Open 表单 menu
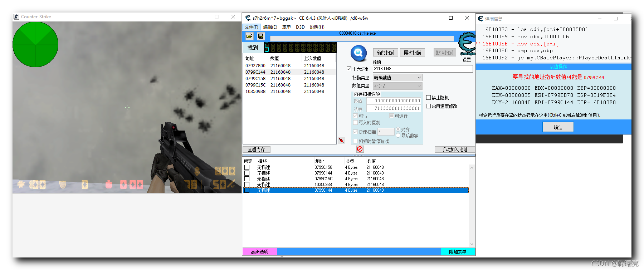Viewport: 644px width, 270px height. pos(286,27)
